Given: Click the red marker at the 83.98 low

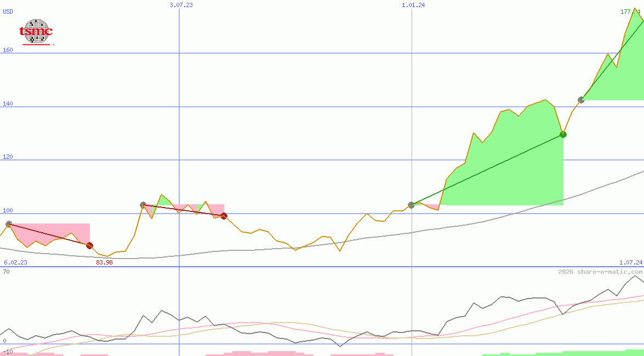Looking at the screenshot, I should (x=89, y=245).
